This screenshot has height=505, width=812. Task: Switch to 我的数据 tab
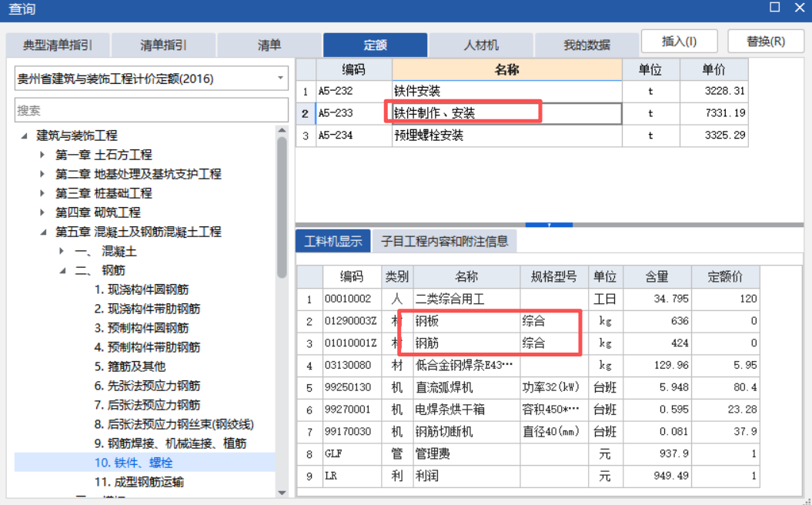(586, 44)
